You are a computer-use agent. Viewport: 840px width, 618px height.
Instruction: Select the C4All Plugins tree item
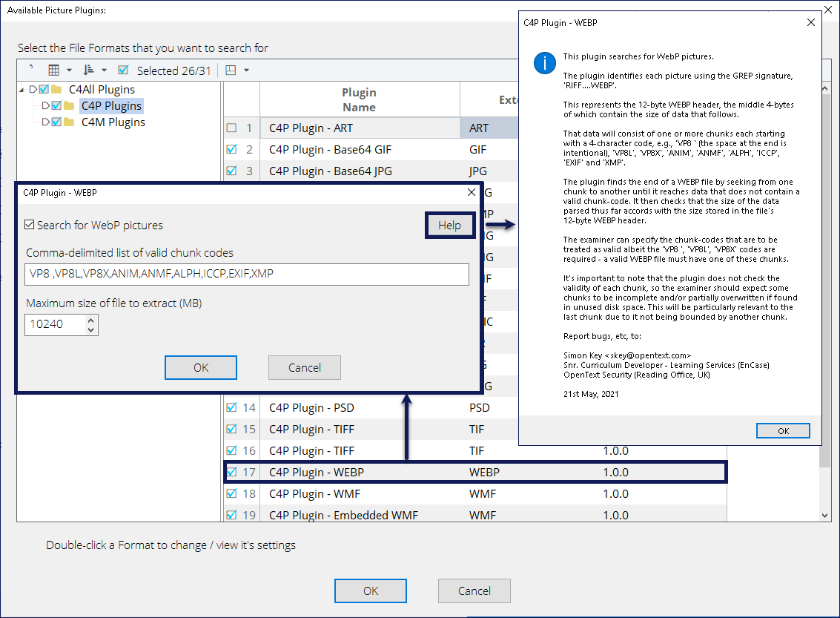pyautogui.click(x=102, y=90)
